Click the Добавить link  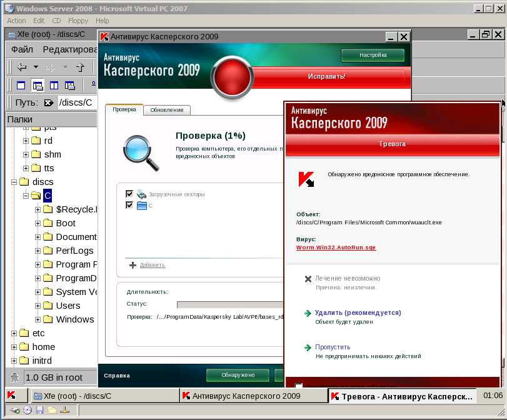point(153,265)
